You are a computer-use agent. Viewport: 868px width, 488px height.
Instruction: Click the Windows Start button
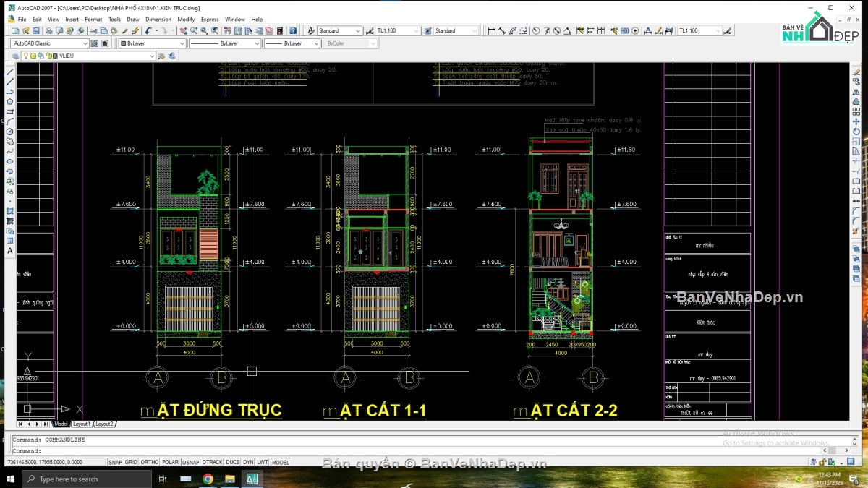pos(11,479)
